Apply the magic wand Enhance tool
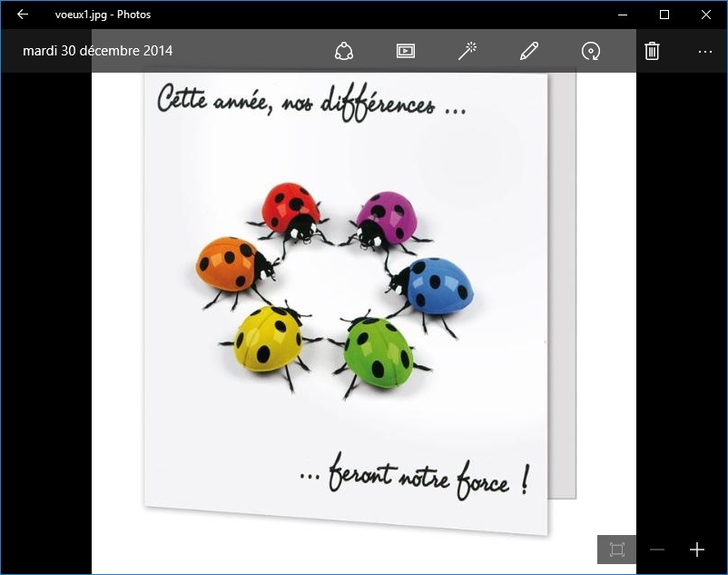This screenshot has height=575, width=728. coord(467,51)
